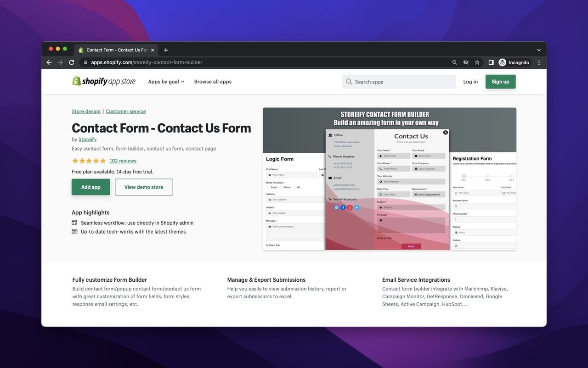Click View demo store button
The height and width of the screenshot is (368, 588).
[x=144, y=187]
